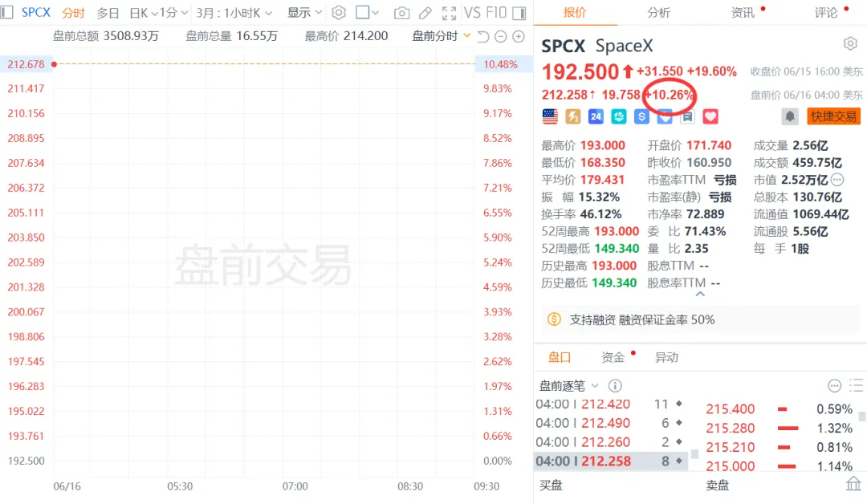The image size is (867, 504).
Task: Click the blue dollar sign icon
Action: tap(641, 116)
